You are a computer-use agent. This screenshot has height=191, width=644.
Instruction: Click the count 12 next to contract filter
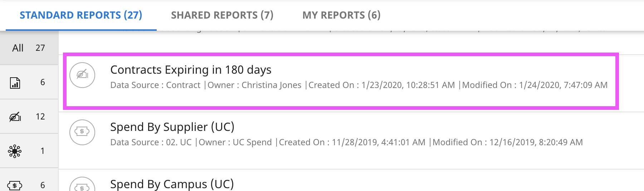pos(40,117)
